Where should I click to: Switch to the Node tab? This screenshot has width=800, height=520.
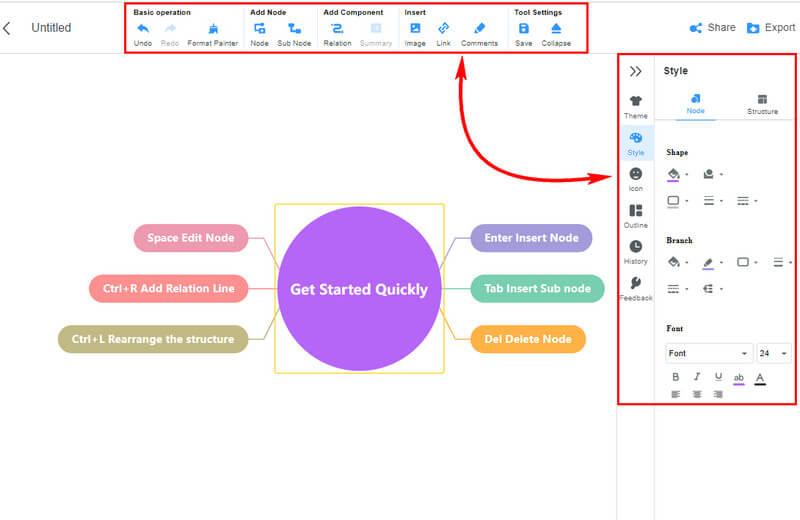[695, 104]
